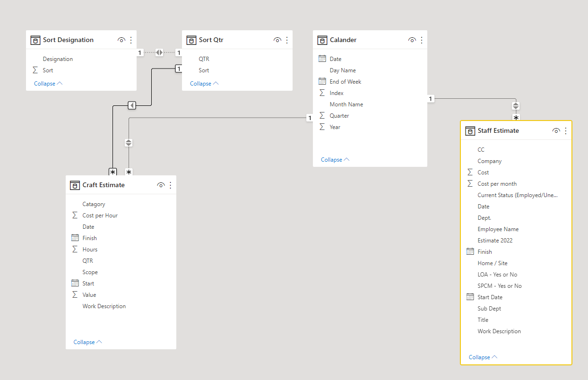Select the cross-filter arrow on Calander–Craft Estimate relationship

click(x=129, y=142)
